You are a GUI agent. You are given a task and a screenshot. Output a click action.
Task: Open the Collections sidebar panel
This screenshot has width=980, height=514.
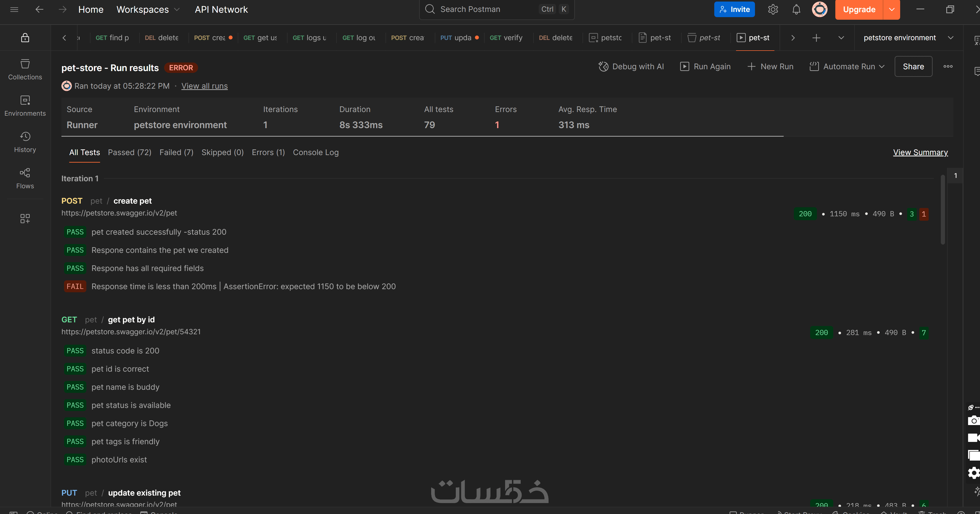click(x=25, y=69)
